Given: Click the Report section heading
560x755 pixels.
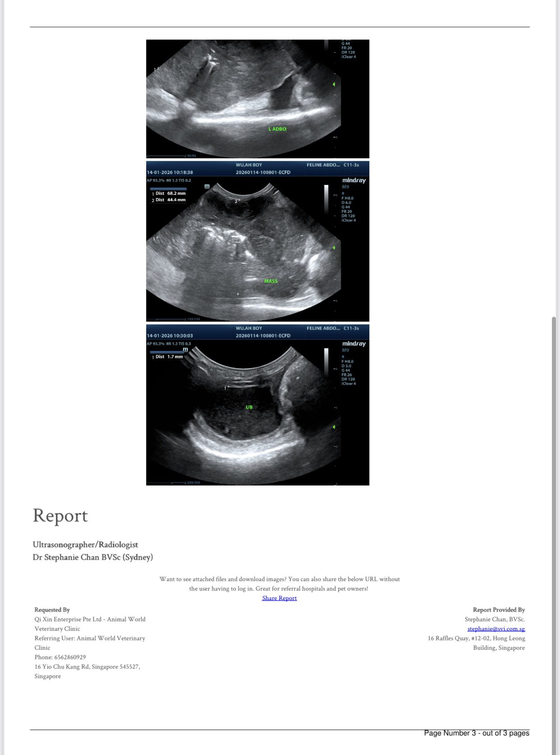Looking at the screenshot, I should 60,516.
